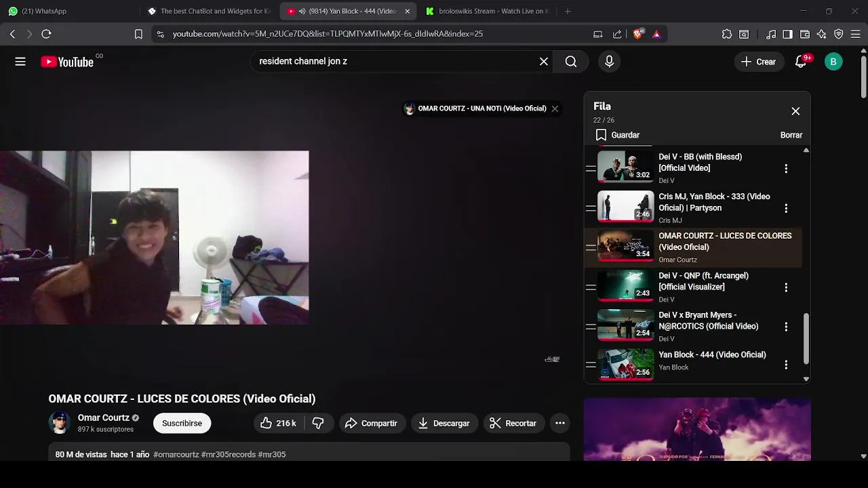This screenshot has height=488, width=868.
Task: Go back in the browser
Action: pyautogui.click(x=13, y=34)
